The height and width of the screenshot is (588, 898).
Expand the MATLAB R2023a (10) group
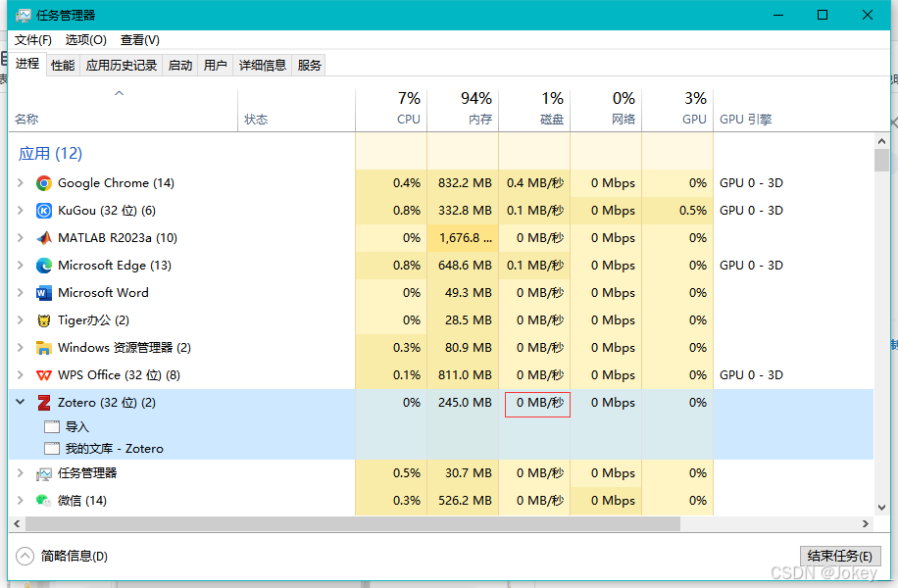[x=21, y=237]
